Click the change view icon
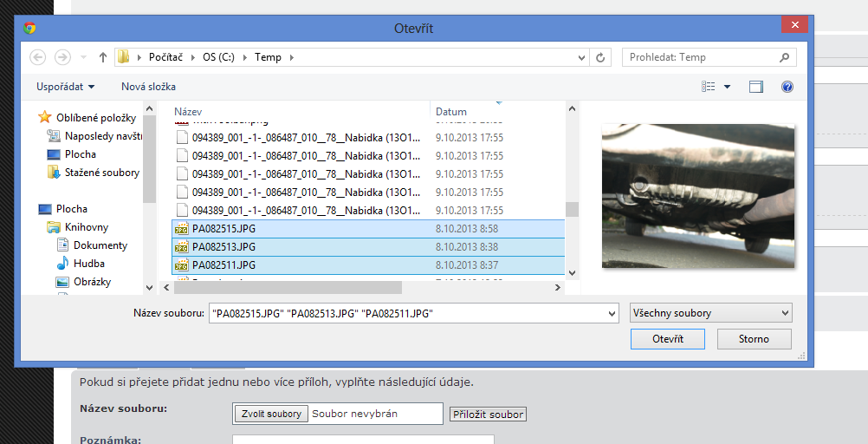 pyautogui.click(x=709, y=87)
